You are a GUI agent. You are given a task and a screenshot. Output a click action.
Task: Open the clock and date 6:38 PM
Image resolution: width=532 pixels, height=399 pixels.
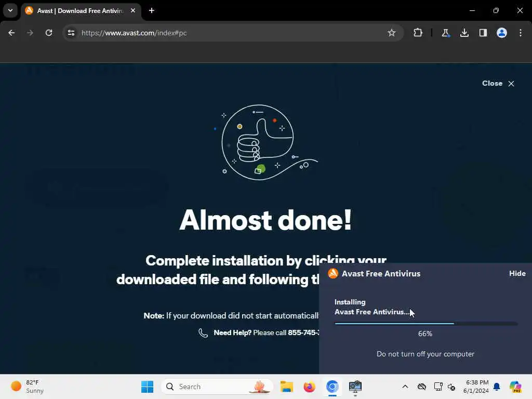[476, 387]
